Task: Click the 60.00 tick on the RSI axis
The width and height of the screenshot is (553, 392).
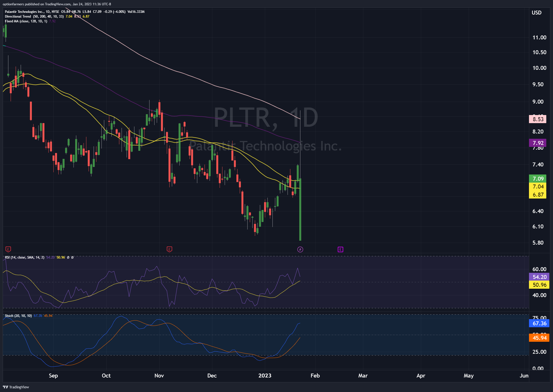Action: (539, 269)
